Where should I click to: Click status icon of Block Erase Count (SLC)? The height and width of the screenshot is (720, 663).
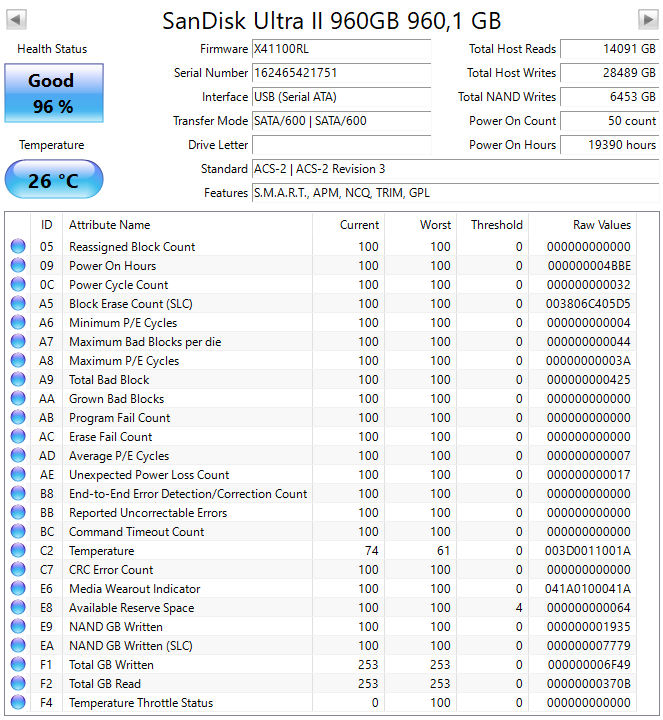pyautogui.click(x=18, y=304)
